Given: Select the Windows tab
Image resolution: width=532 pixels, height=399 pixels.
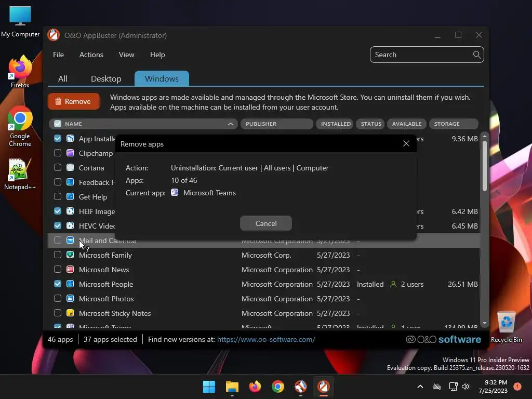Looking at the screenshot, I should [162, 79].
